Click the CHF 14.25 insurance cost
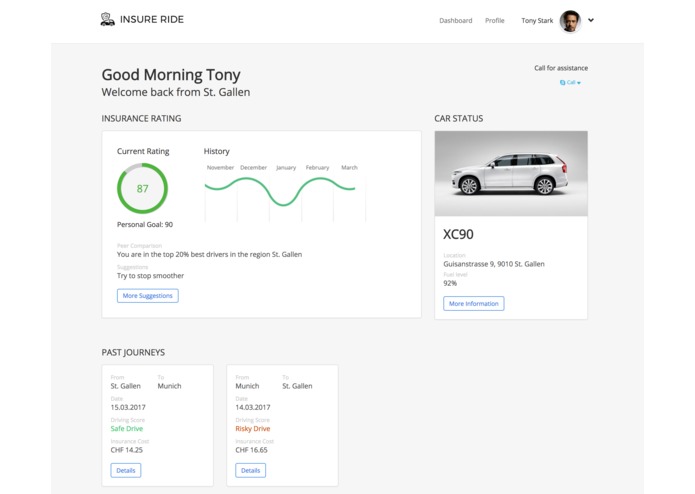Viewport: 695px width, 494px height. coord(127,450)
